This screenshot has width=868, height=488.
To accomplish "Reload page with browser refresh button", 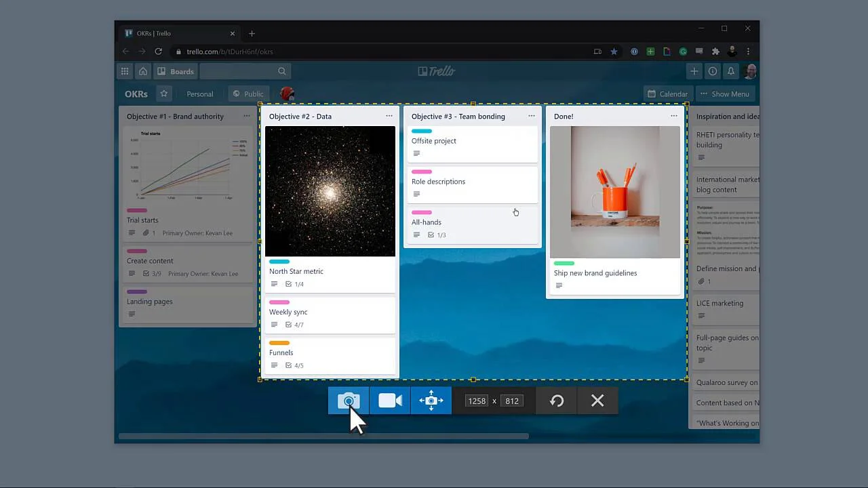I will tap(158, 52).
